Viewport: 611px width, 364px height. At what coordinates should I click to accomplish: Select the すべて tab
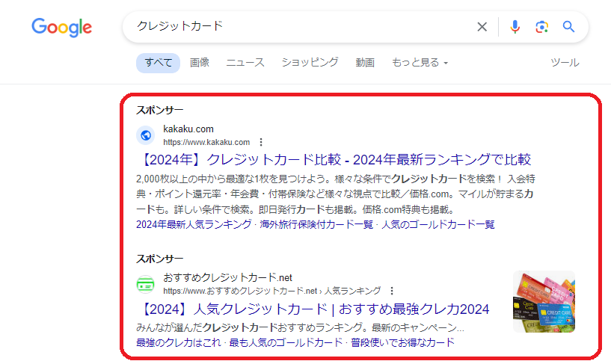pyautogui.click(x=159, y=63)
